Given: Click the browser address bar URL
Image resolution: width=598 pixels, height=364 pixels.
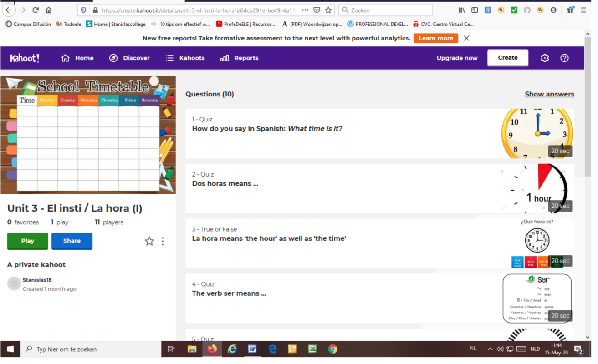Looking at the screenshot, I should click(x=199, y=10).
